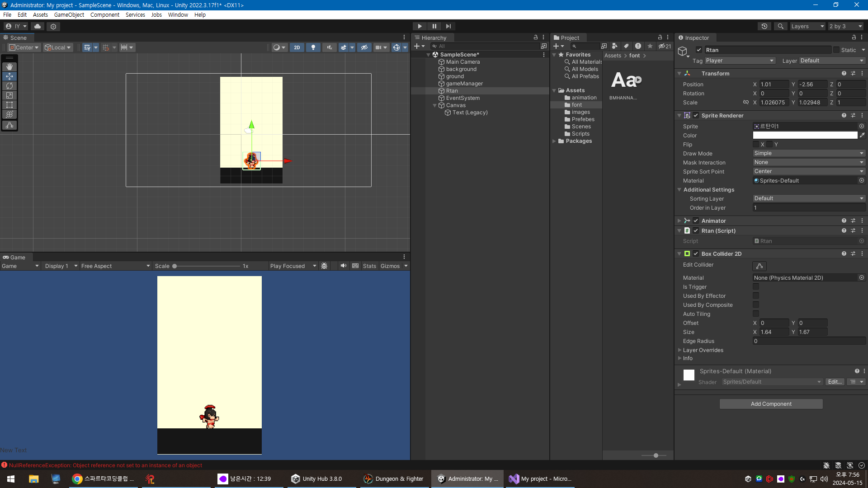The width and height of the screenshot is (868, 488).
Task: Open Sprite Renderer preset icon
Action: (x=853, y=115)
